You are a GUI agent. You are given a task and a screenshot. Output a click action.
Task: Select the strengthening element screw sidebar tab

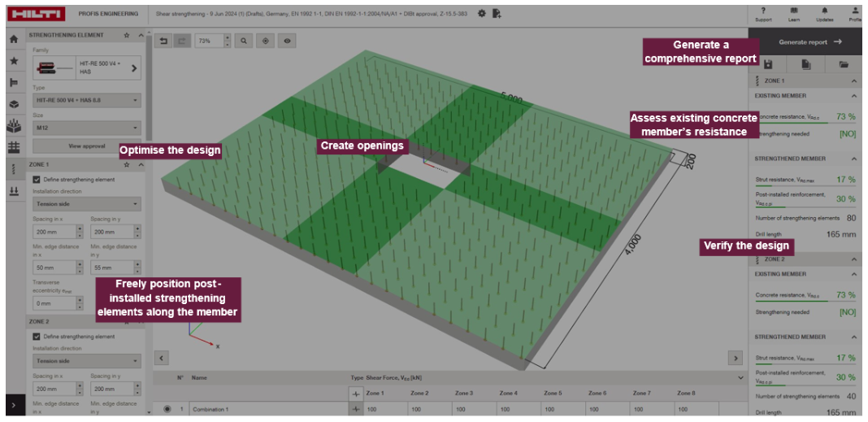point(15,169)
